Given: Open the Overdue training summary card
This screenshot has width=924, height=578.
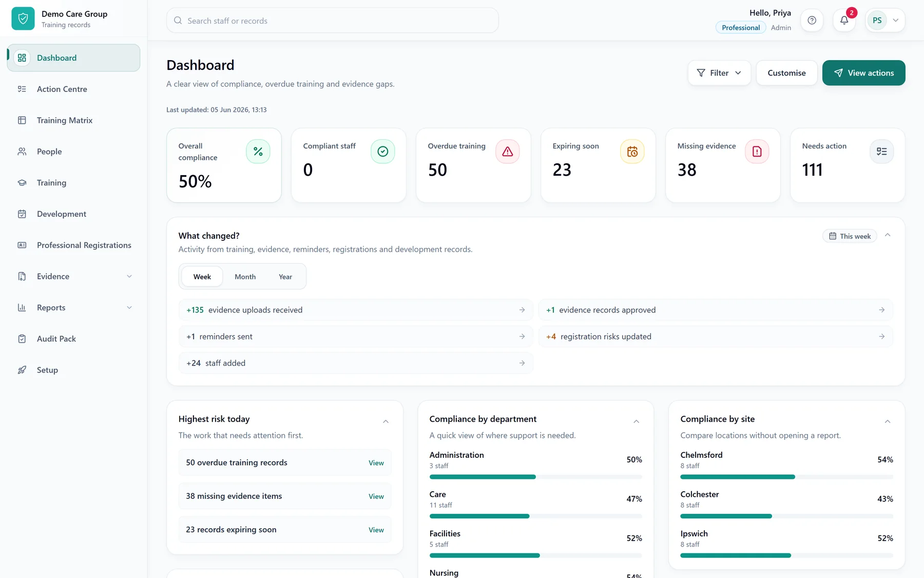Looking at the screenshot, I should tap(473, 165).
